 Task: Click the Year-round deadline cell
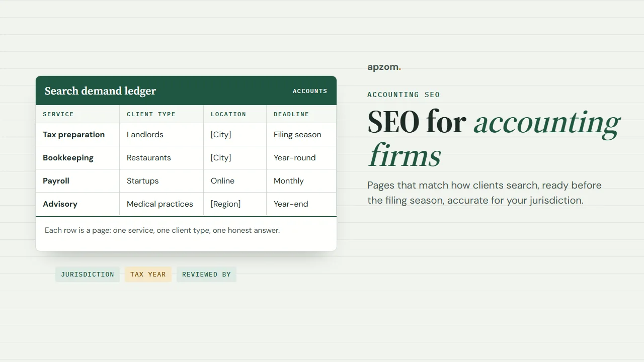click(301, 158)
